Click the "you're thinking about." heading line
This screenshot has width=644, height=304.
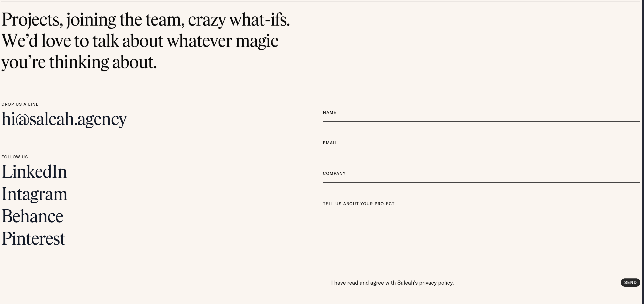click(x=79, y=62)
